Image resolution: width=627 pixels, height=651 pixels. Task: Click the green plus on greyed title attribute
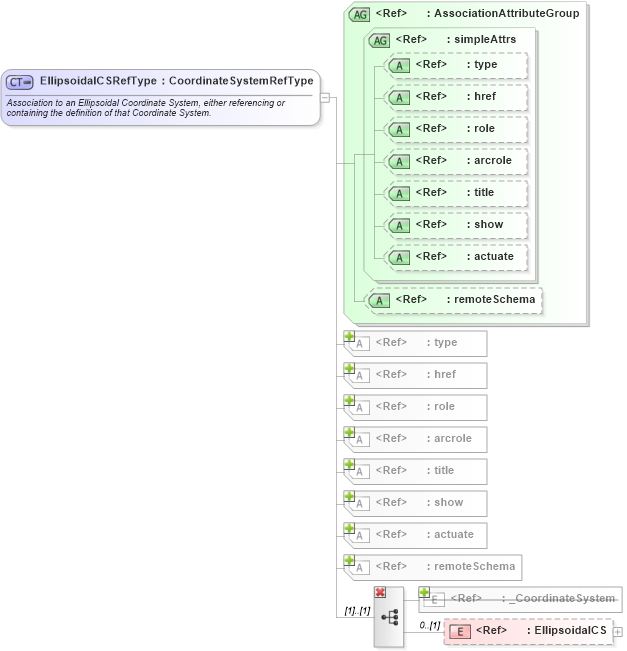click(x=349, y=464)
